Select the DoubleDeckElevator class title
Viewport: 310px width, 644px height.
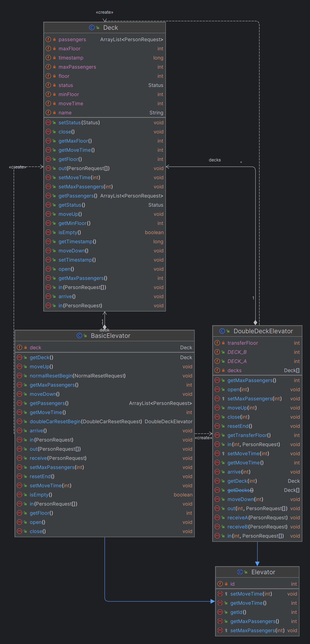(x=263, y=331)
